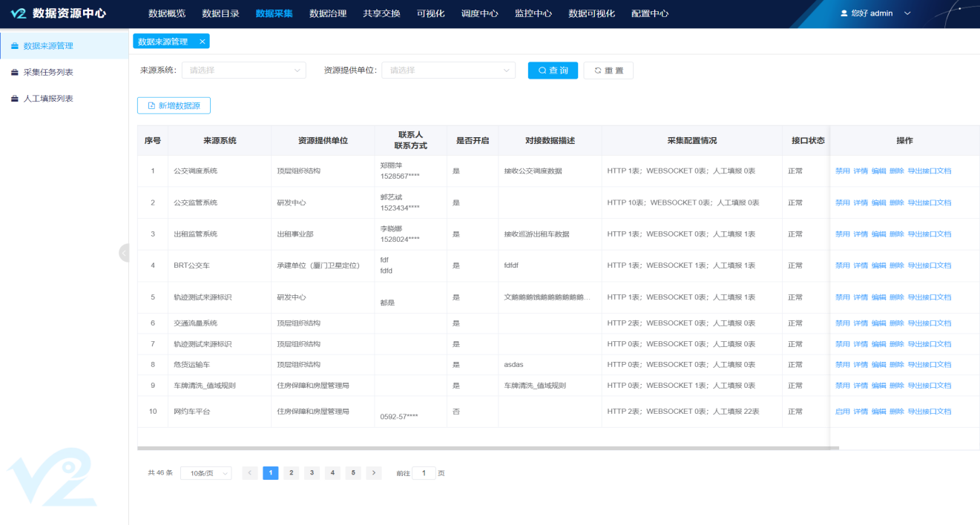This screenshot has height=525, width=980.
Task: Open the 来源系统 dropdown
Action: coord(243,70)
